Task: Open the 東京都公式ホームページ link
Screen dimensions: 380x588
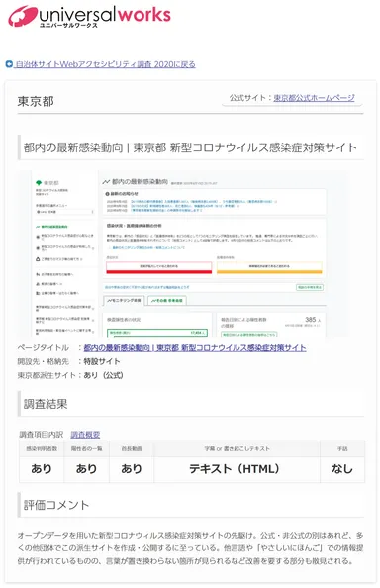Action: (314, 98)
